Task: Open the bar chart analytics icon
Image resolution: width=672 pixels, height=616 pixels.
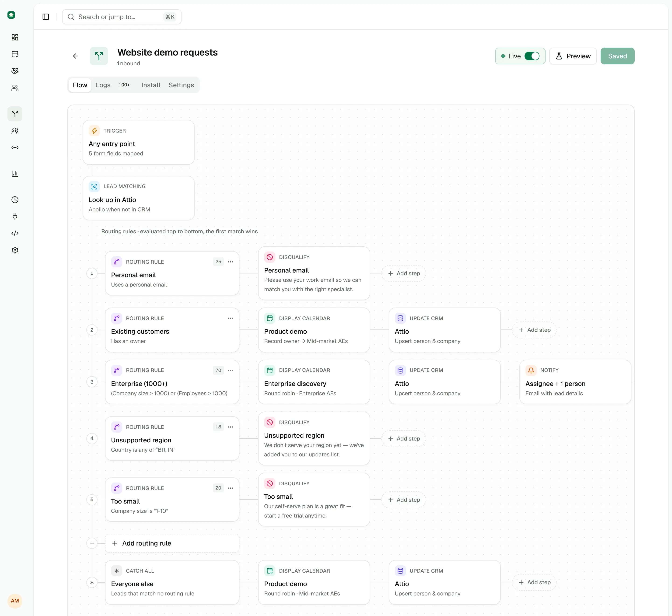Action: (x=15, y=173)
